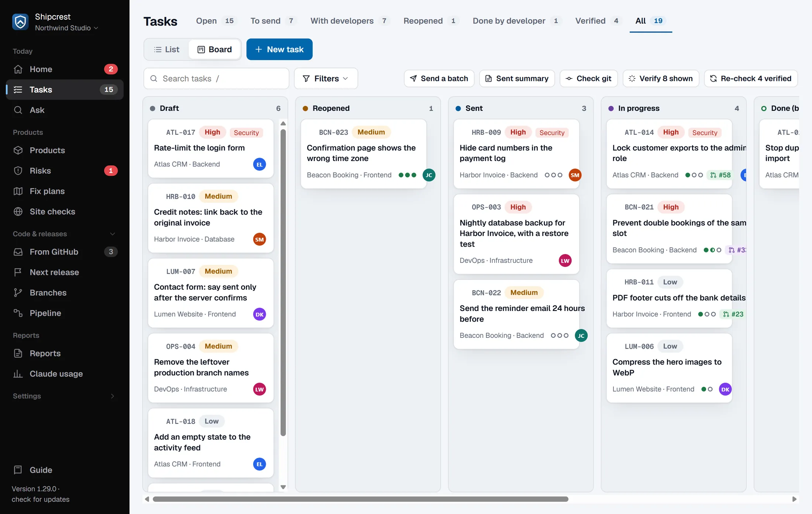The height and width of the screenshot is (514, 812).
Task: Open Site checks with the globe icon
Action: (65, 212)
